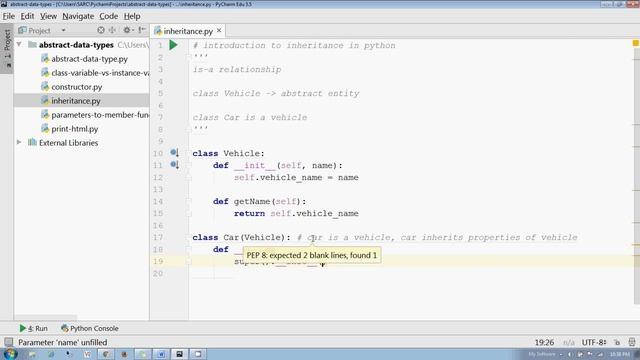Select the inheritance.py editor tab
Viewport: 640px width, 360px height.
pyautogui.click(x=188, y=31)
